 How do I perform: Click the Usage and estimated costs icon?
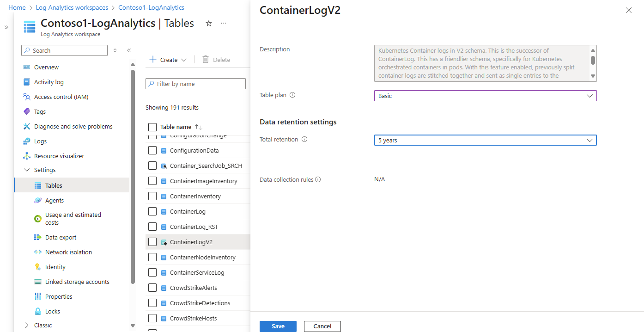(x=38, y=219)
